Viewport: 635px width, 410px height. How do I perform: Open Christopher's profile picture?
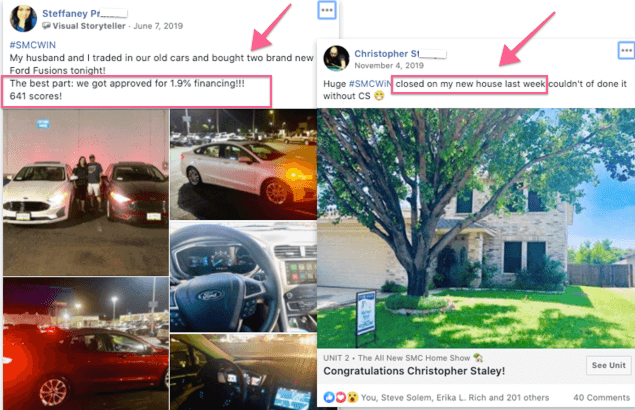(336, 58)
